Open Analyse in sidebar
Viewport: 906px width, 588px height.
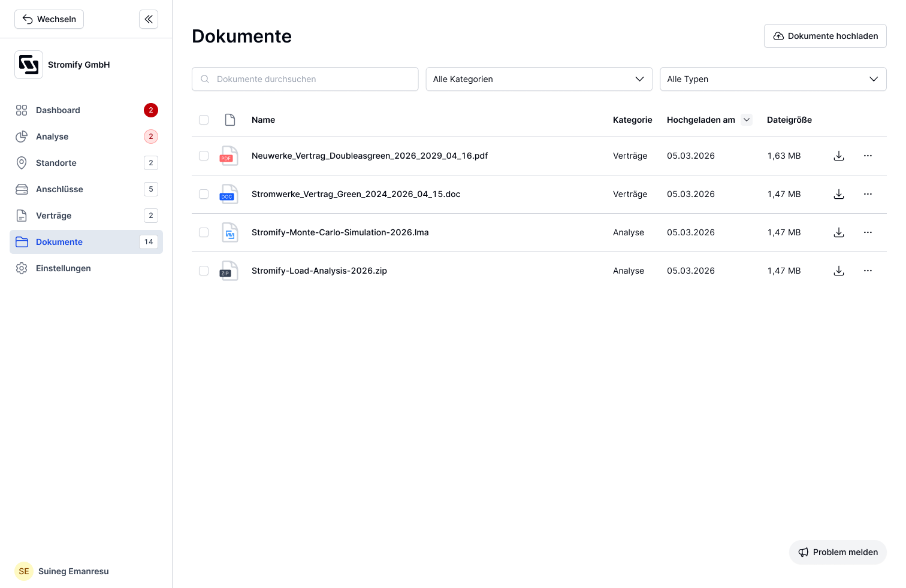click(x=86, y=137)
